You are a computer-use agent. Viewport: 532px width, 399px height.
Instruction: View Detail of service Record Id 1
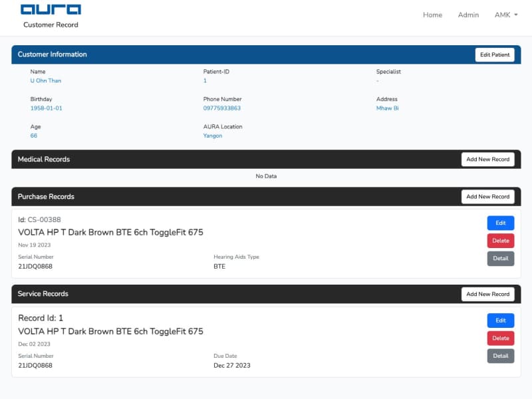click(500, 356)
